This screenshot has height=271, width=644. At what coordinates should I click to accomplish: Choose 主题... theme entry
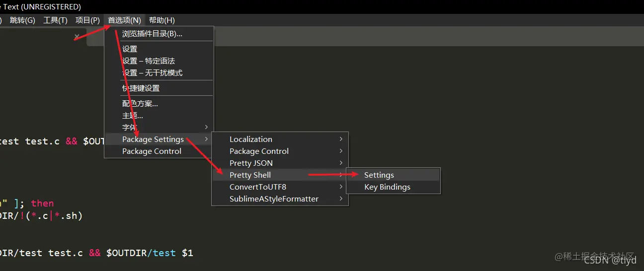click(x=159, y=115)
